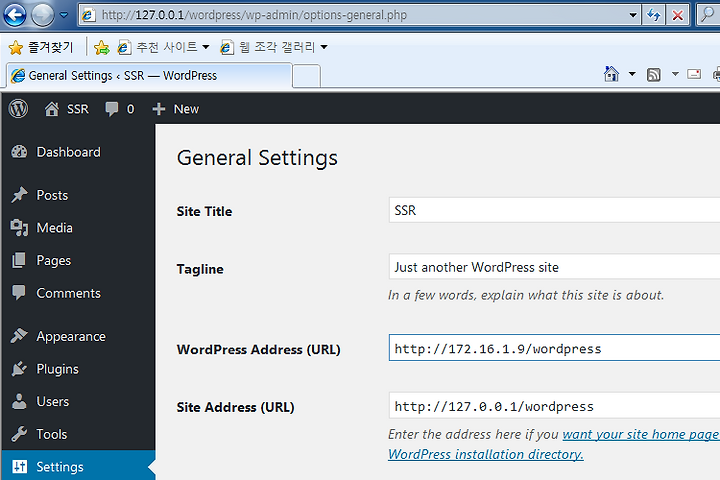This screenshot has height=480, width=720.
Task: Click the Media camera-music icon
Action: 19,227
